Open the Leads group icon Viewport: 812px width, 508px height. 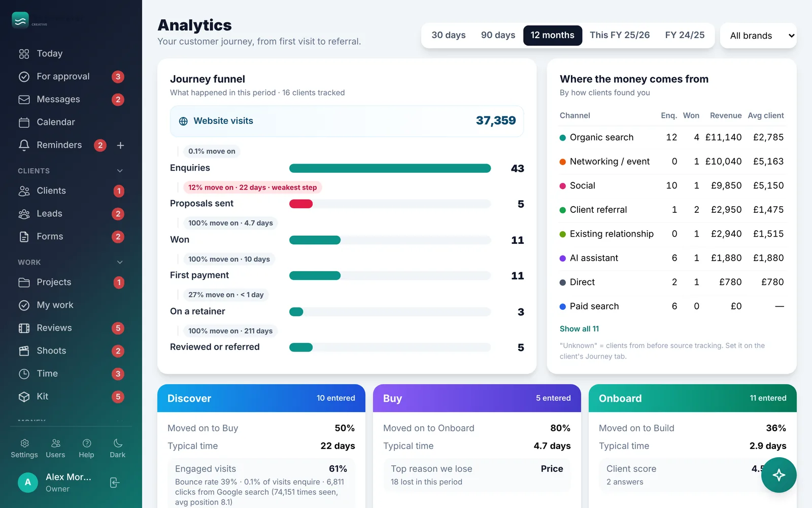click(x=24, y=214)
